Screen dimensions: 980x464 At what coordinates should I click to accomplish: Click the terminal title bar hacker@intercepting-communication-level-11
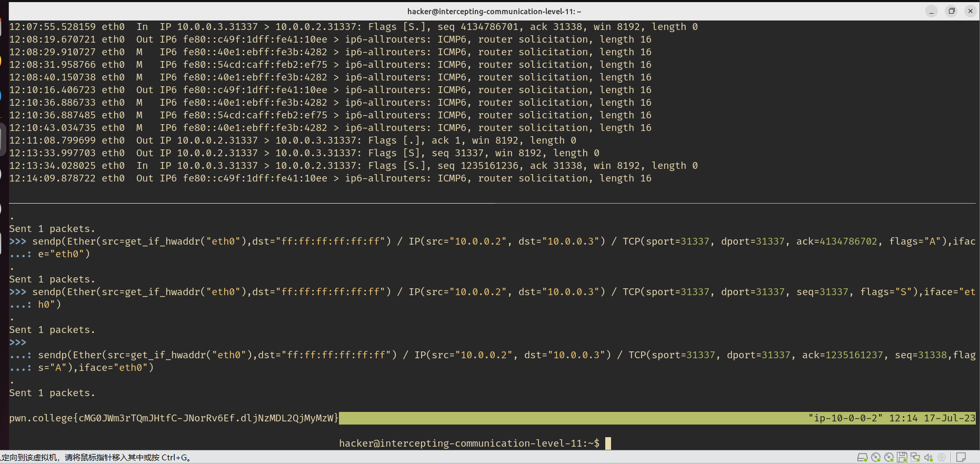(494, 11)
